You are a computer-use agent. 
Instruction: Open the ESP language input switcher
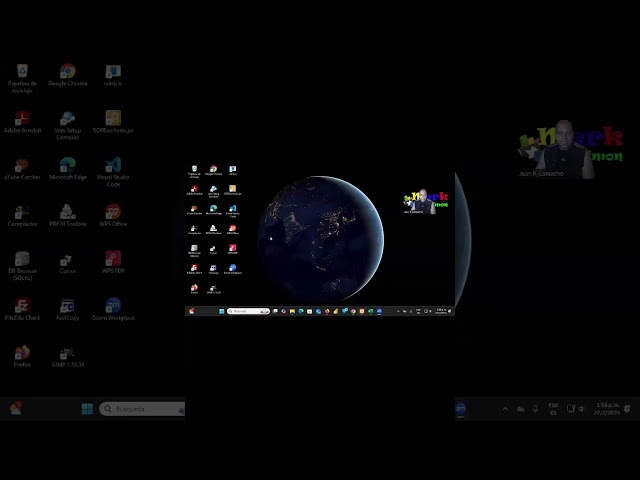pos(553,409)
